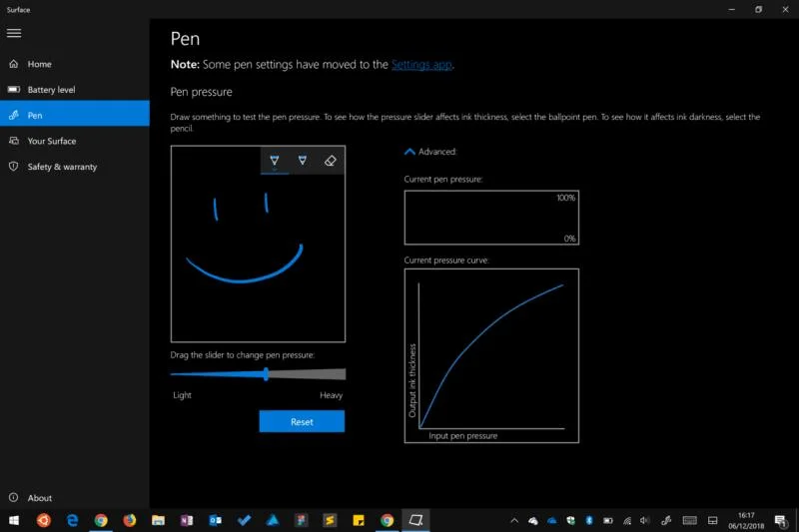The image size is (799, 532).
Task: Open the blue checkmark To-Do app
Action: coord(244,520)
